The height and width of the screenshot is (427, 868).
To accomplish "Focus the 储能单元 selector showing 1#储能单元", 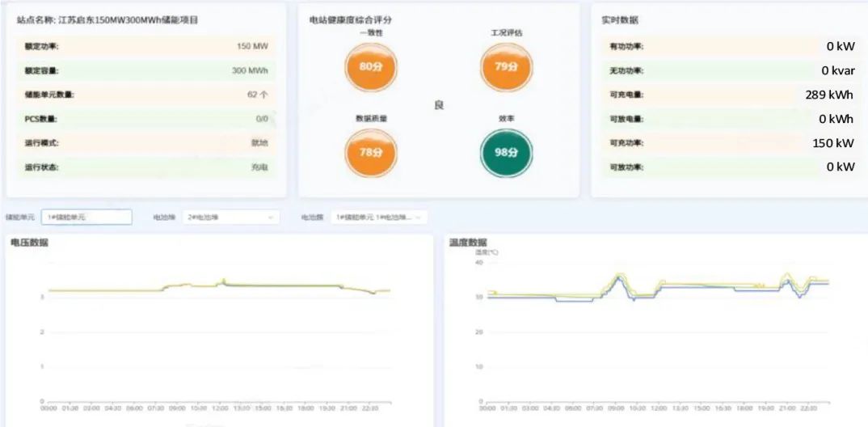I will click(86, 218).
